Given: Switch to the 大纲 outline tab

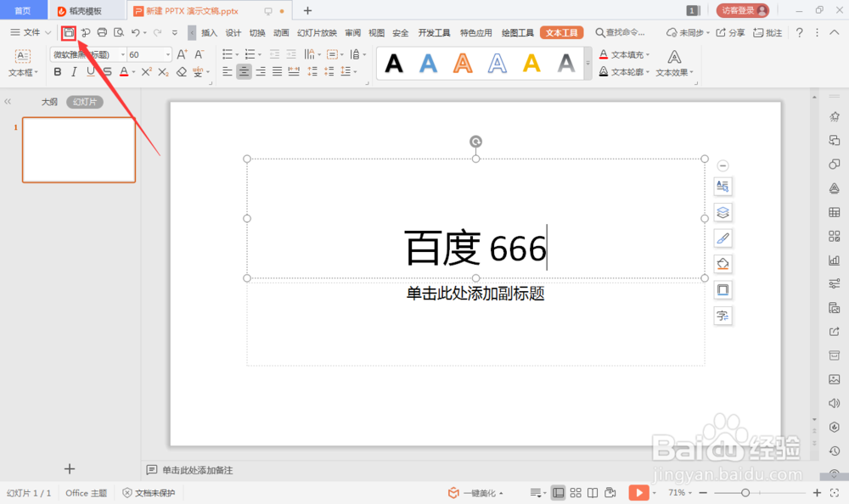Looking at the screenshot, I should point(49,102).
